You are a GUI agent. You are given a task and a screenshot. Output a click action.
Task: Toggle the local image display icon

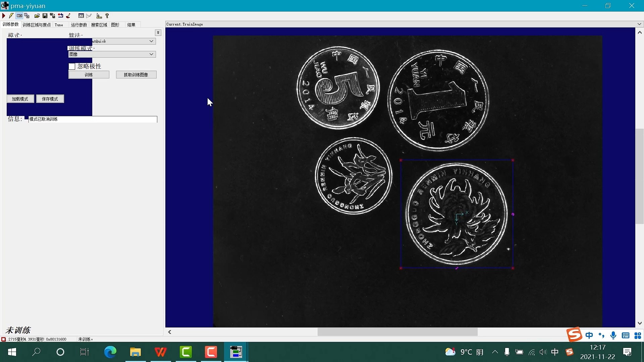(19, 16)
